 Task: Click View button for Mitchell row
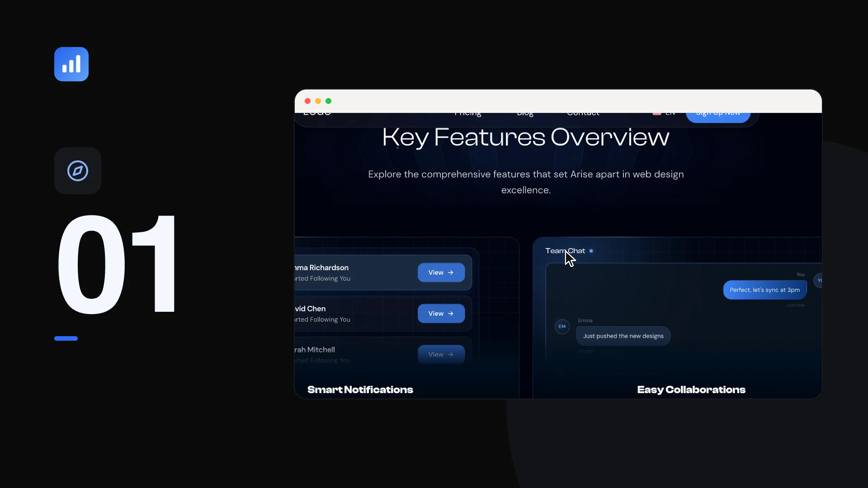coord(441,354)
